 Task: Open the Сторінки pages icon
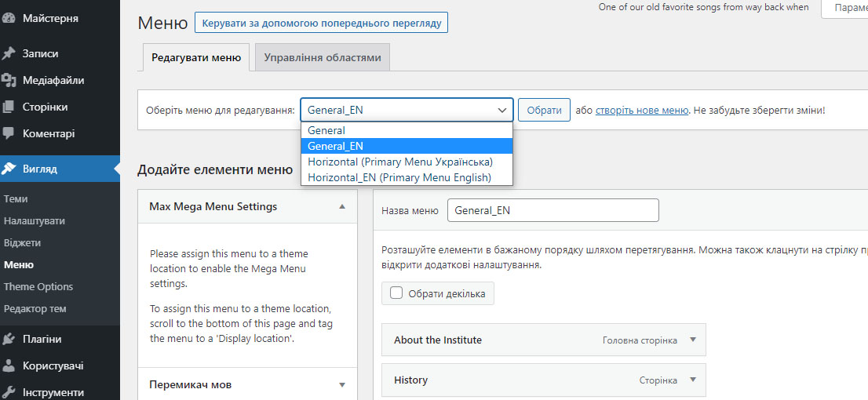pos(9,107)
